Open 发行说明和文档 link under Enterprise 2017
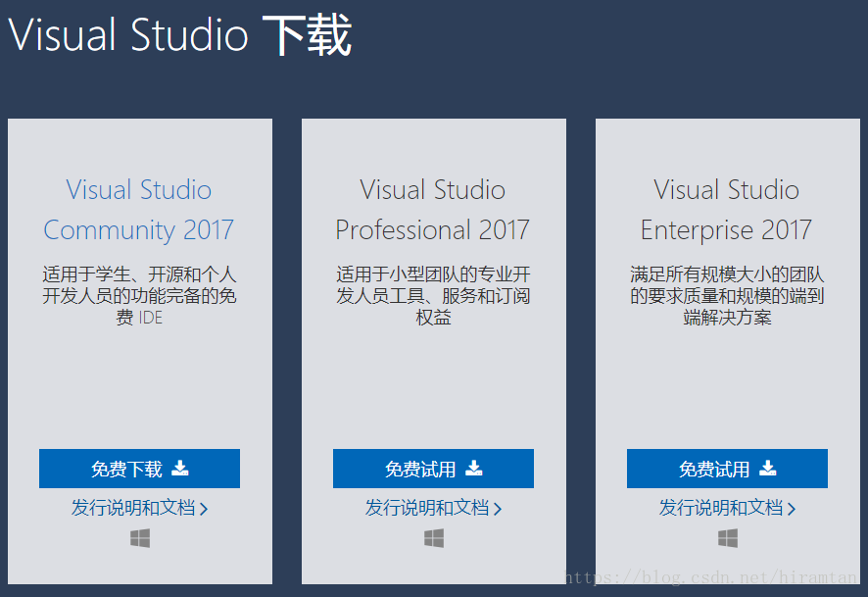The image size is (868, 597). pos(727,508)
